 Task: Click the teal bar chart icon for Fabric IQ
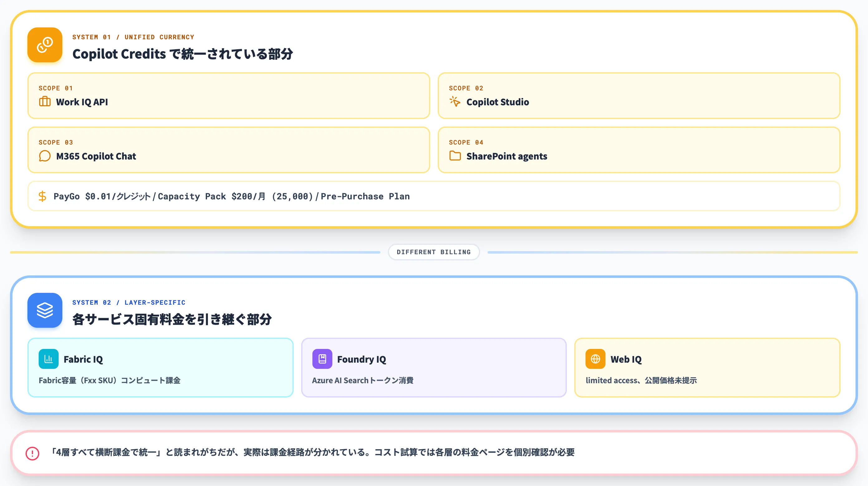tap(49, 359)
